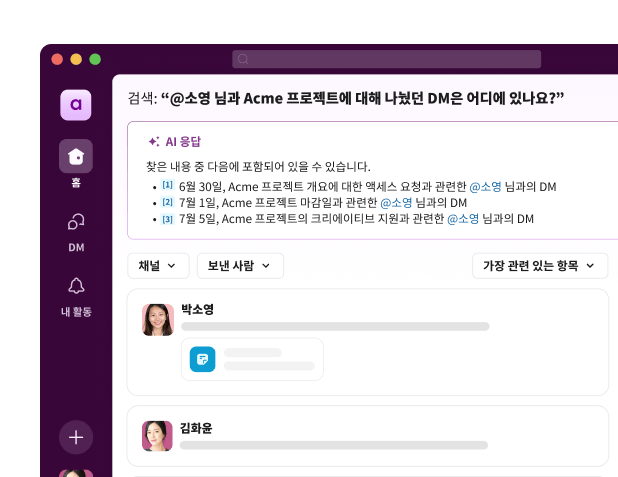Image resolution: width=618 pixels, height=477 pixels.
Task: Click @소영 mention in the July 5 line
Action: click(463, 219)
